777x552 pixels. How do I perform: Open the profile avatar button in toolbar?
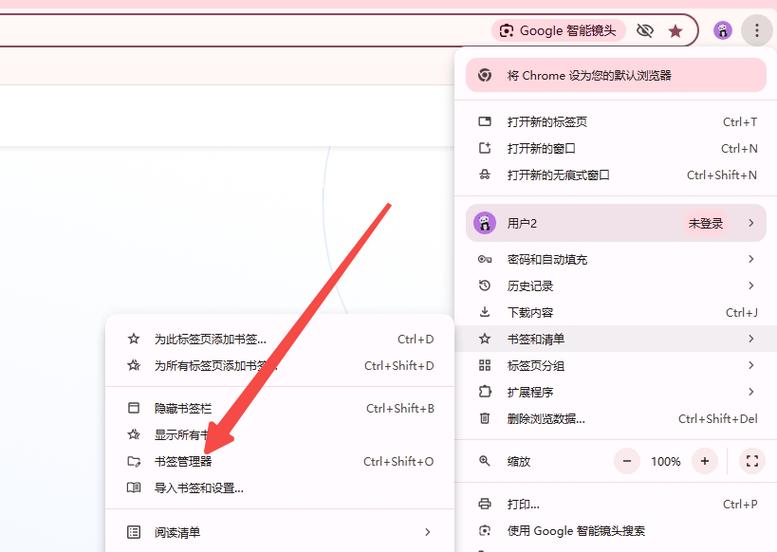(x=722, y=31)
